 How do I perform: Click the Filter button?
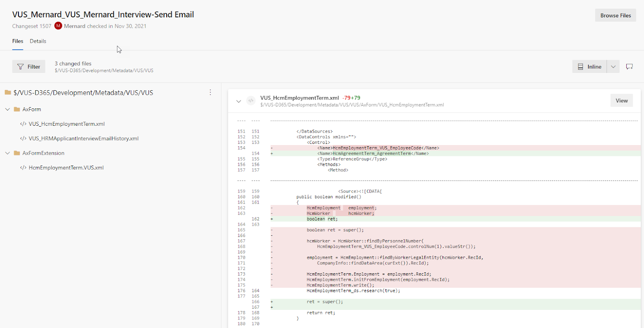tap(29, 66)
